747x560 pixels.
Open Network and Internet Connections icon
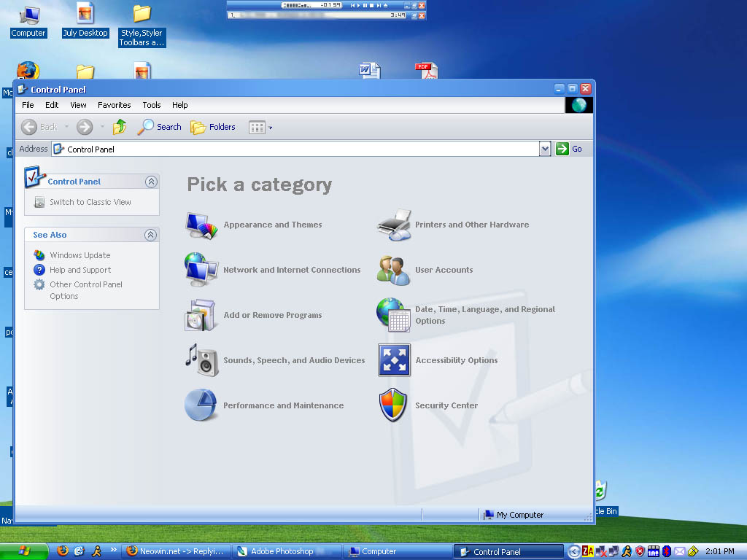tap(201, 270)
